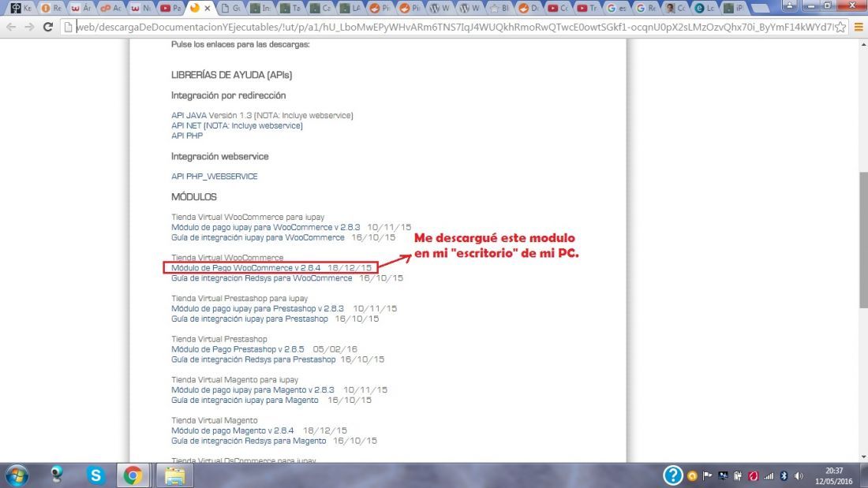Download Módulo de pago Magento v 2.8.4
Viewport: 868px width, 488px height.
coord(233,430)
